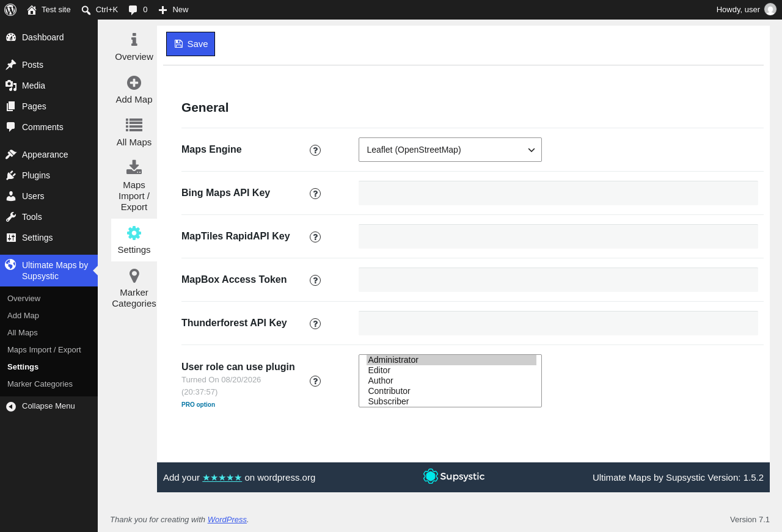
Task: Open the Overview tab with info icon
Action: click(x=134, y=47)
